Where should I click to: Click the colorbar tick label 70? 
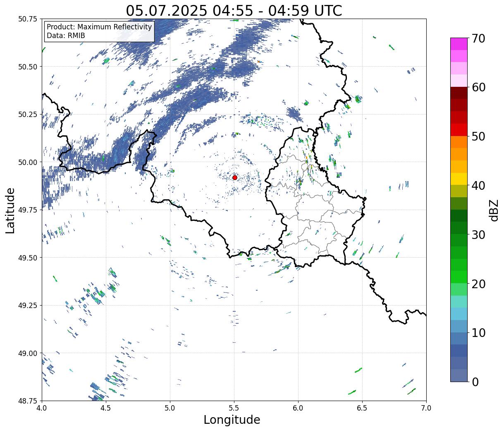coord(478,38)
